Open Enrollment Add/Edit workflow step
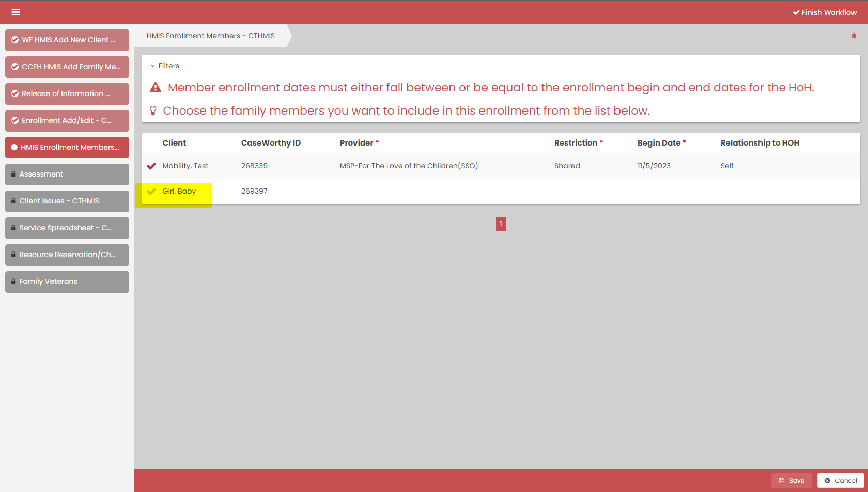Image resolution: width=868 pixels, height=492 pixels. tap(67, 121)
